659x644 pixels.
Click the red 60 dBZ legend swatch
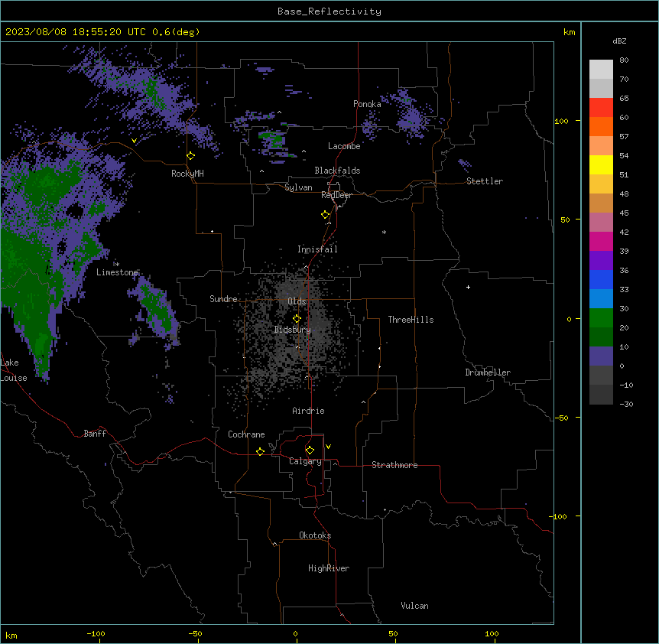pyautogui.click(x=601, y=107)
